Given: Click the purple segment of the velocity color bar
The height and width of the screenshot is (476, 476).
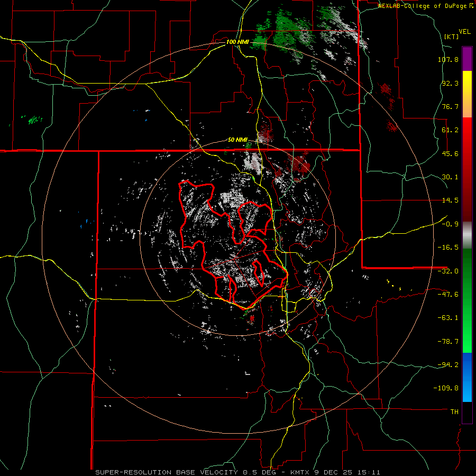Looking at the screenshot, I should [x=467, y=59].
